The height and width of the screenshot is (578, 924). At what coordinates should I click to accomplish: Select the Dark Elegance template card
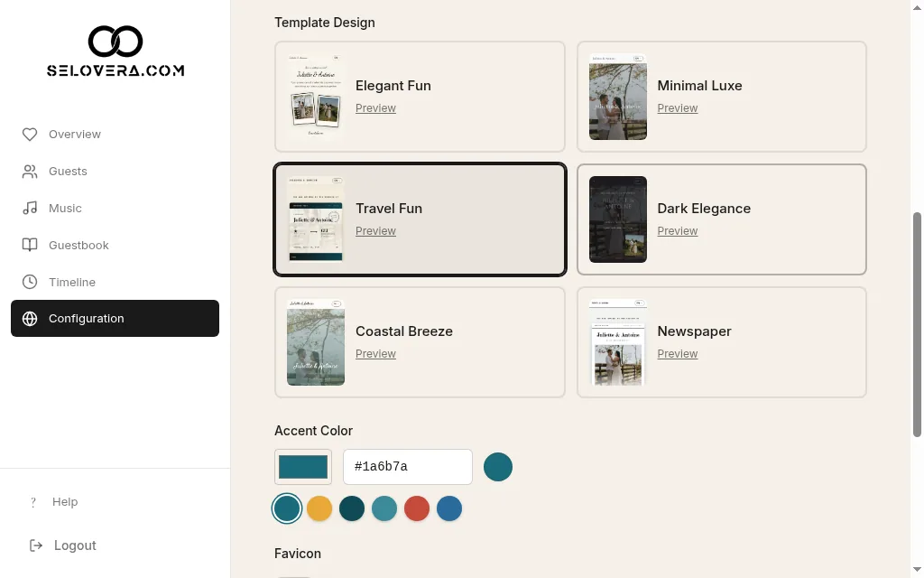(721, 219)
